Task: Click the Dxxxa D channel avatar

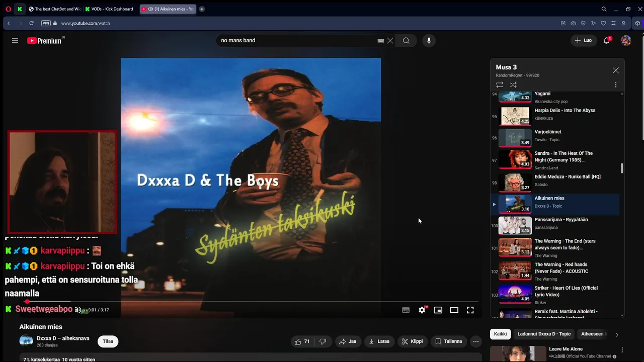Action: point(26,341)
